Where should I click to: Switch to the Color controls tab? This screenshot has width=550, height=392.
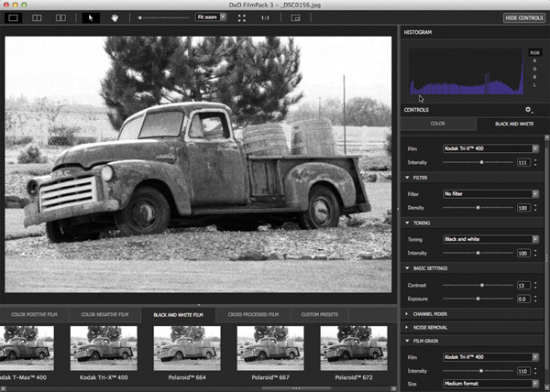click(438, 124)
